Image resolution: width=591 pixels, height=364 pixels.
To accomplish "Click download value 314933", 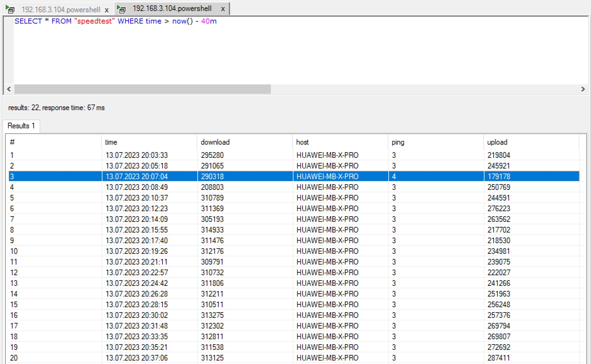I will (x=212, y=230).
